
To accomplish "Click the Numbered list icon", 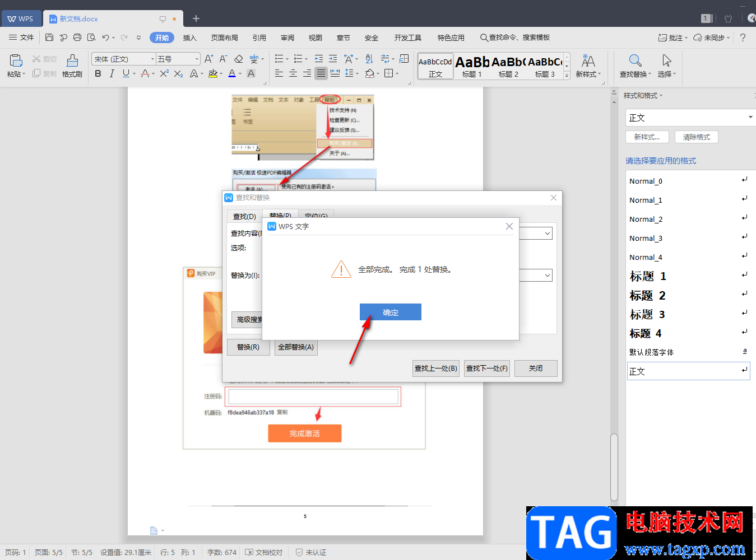I will point(298,59).
